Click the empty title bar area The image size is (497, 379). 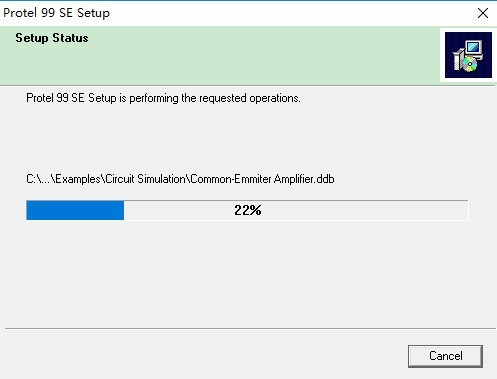pos(290,13)
